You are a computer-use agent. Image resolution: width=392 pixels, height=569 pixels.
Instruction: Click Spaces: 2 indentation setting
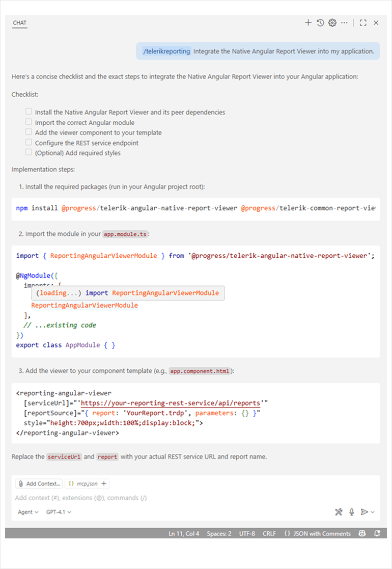[x=219, y=533]
